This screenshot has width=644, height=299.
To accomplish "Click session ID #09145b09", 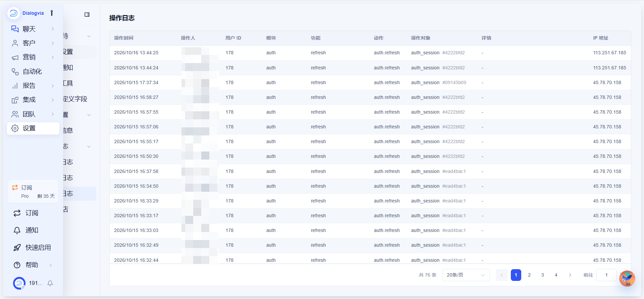I will (x=454, y=82).
